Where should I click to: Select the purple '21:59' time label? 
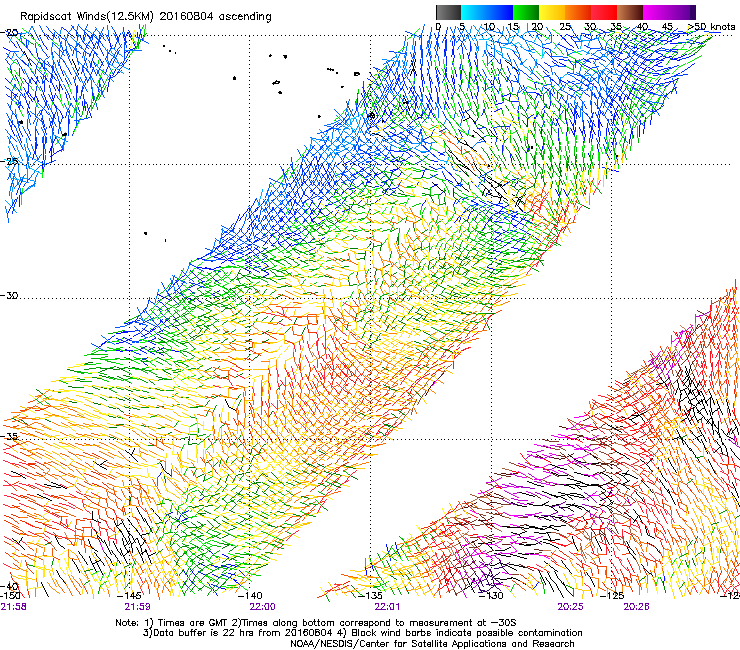137,607
